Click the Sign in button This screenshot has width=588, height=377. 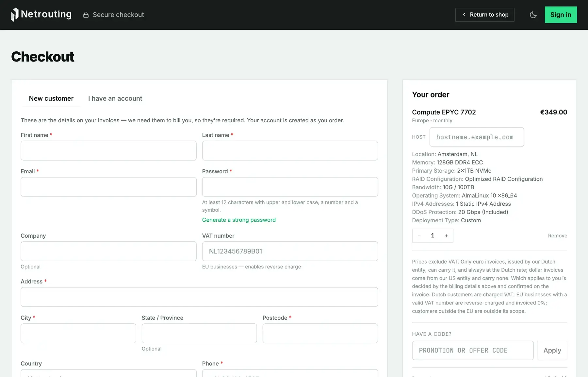pos(561,15)
